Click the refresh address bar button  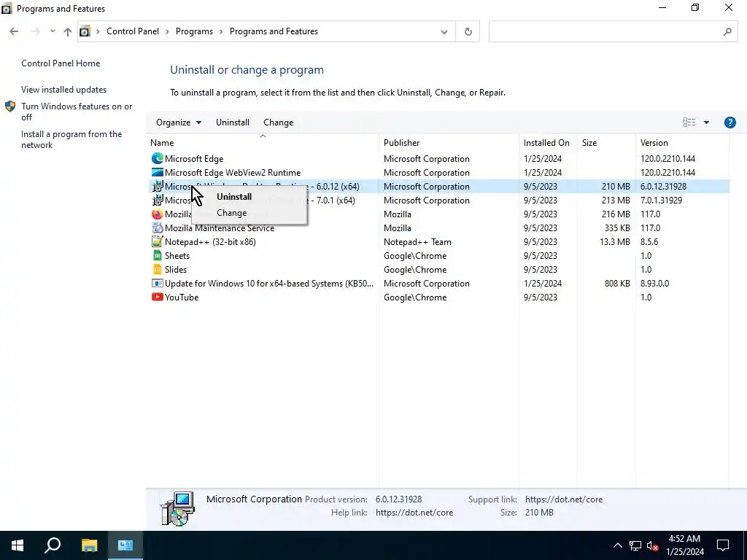coord(468,31)
